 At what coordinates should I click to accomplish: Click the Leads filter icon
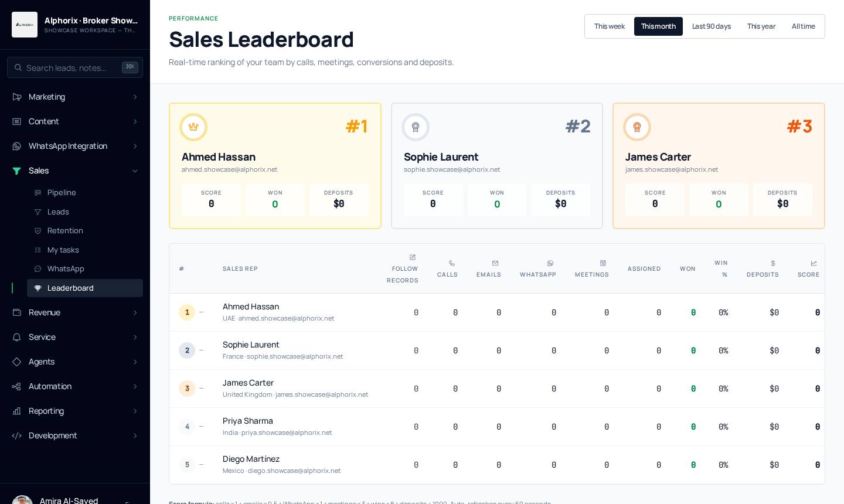pos(38,212)
